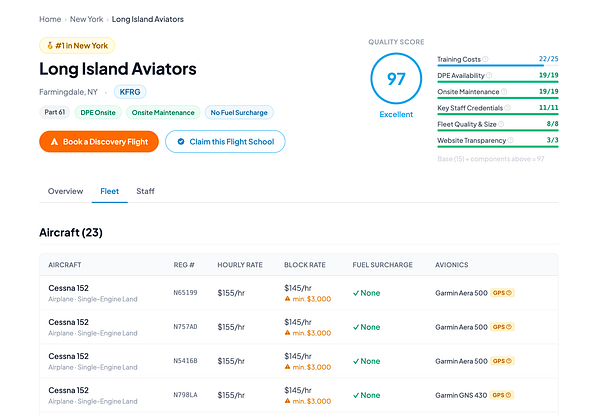Click the warning icon in N65199 block rate
The height and width of the screenshot is (415, 600).
[287, 298]
